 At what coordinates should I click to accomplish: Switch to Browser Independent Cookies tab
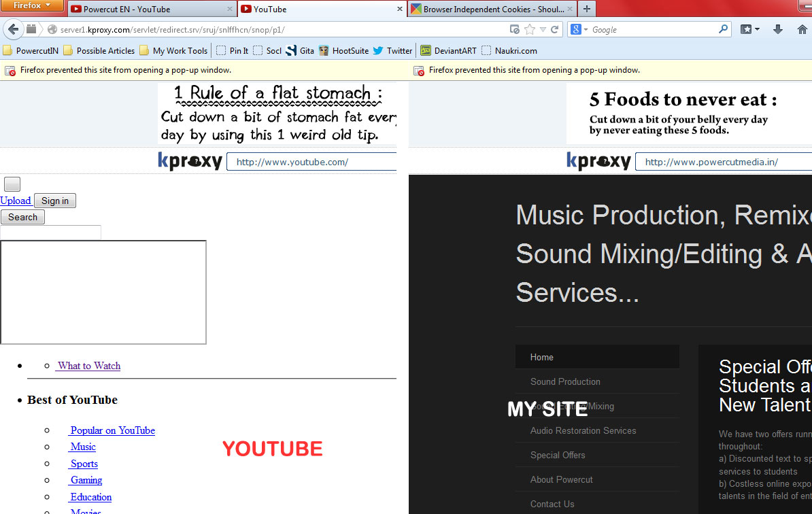(x=492, y=9)
